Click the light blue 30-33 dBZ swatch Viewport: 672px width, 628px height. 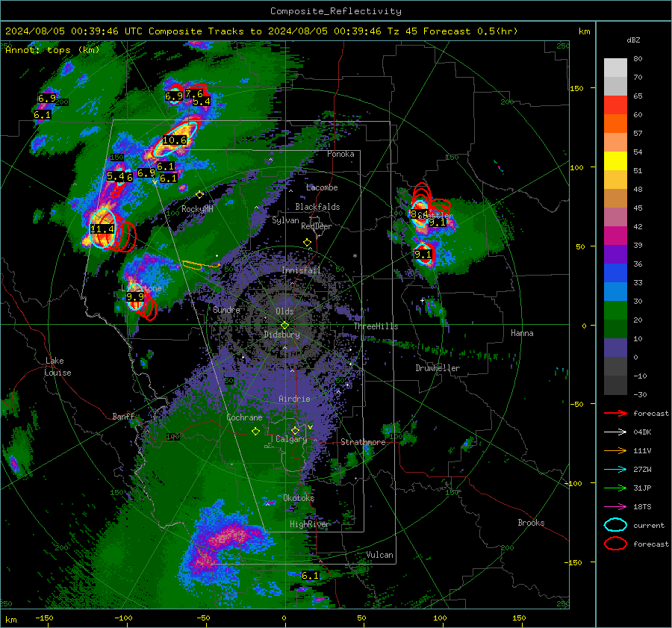click(x=615, y=291)
